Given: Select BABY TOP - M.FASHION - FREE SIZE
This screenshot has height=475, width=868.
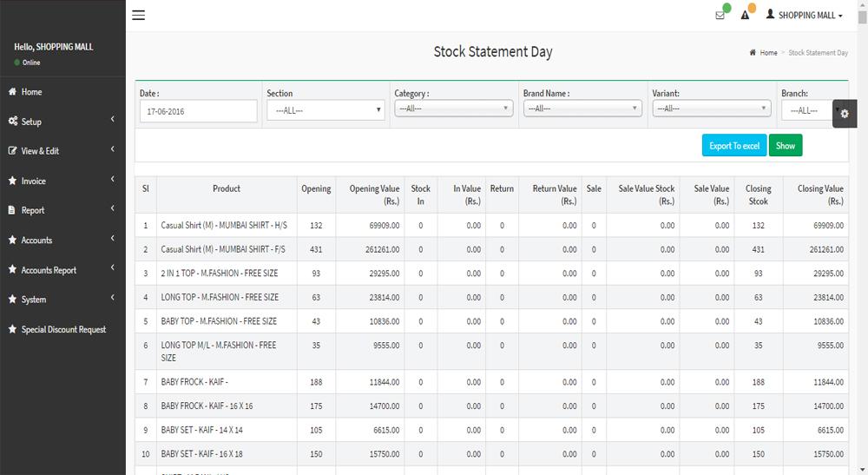Looking at the screenshot, I should click(x=219, y=320).
